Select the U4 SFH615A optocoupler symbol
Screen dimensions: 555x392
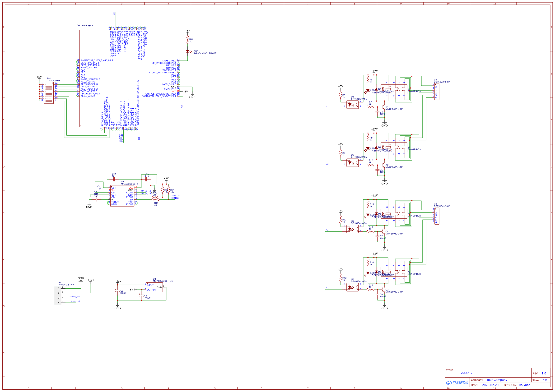[x=352, y=105]
